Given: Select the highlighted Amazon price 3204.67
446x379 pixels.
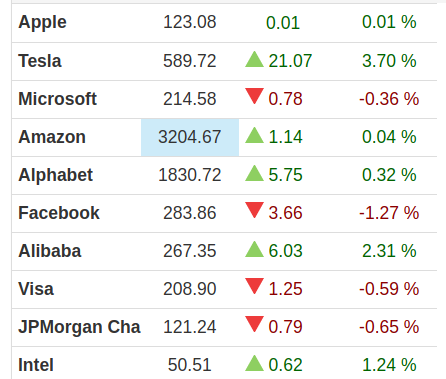Looking at the screenshot, I should coord(190,137).
